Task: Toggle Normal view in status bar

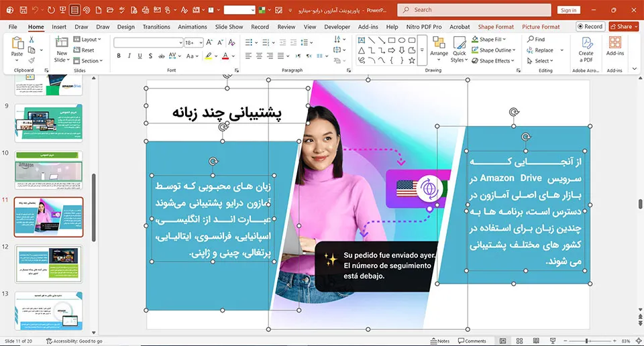Action: point(502,341)
